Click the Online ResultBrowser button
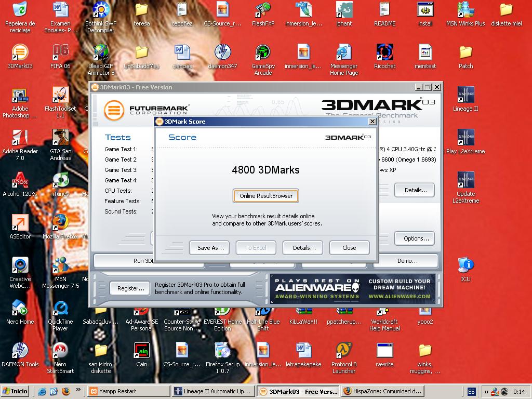Screen dimensions: 532x399 [x=266, y=196]
